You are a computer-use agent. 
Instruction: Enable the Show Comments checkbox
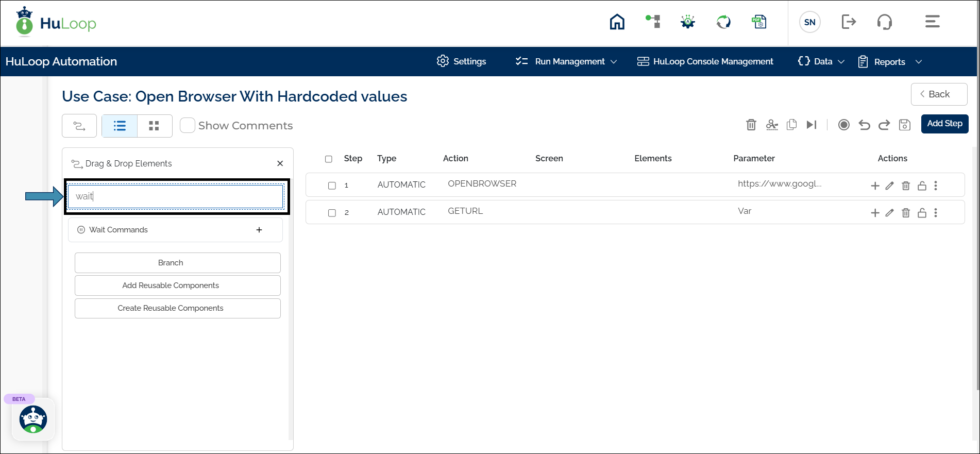click(x=188, y=125)
